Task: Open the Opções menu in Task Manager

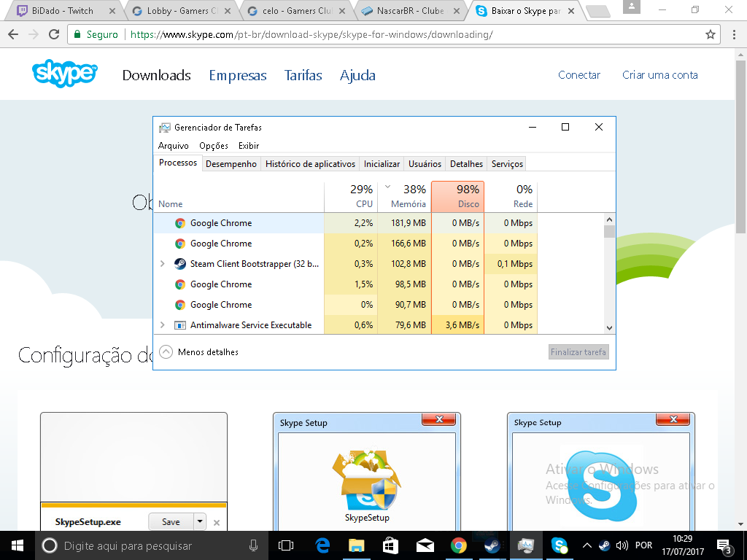Action: (214, 146)
